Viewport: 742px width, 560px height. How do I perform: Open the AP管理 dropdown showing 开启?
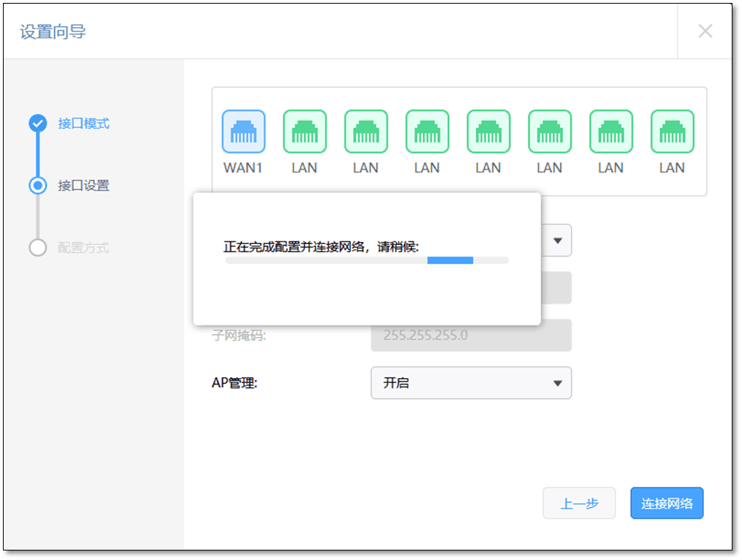click(471, 382)
